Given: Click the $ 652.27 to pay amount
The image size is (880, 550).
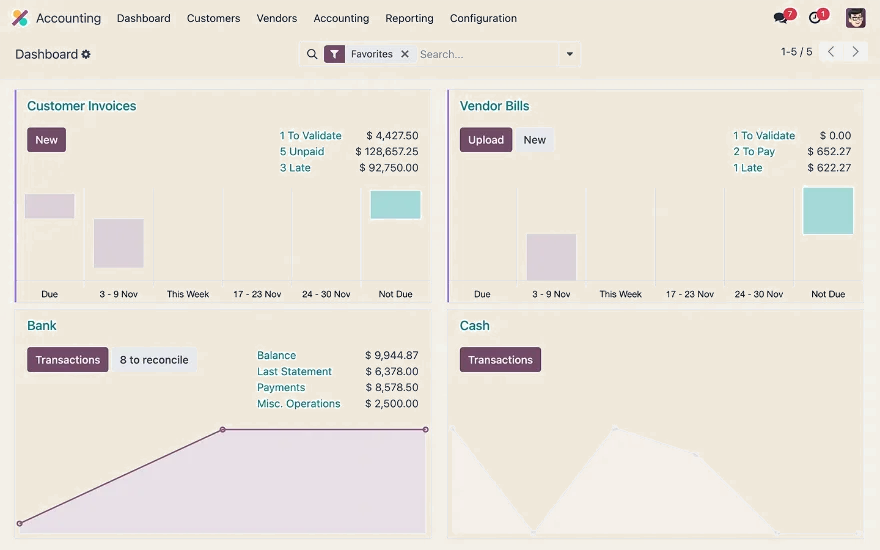Looking at the screenshot, I should click(x=829, y=152).
